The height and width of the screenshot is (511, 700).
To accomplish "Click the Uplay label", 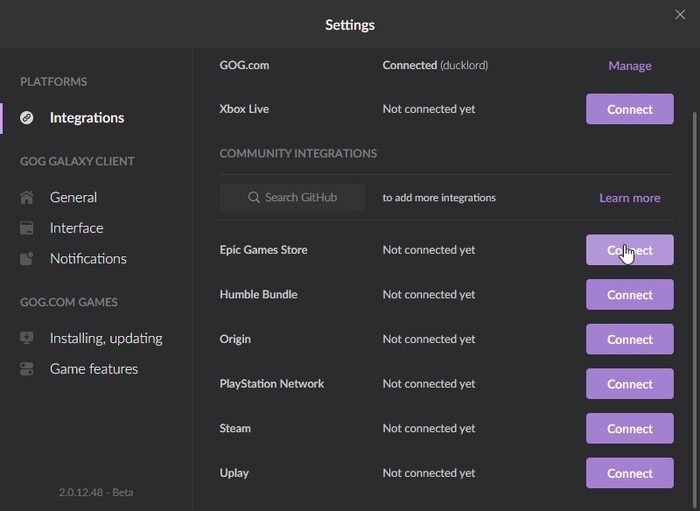I will [x=234, y=473].
